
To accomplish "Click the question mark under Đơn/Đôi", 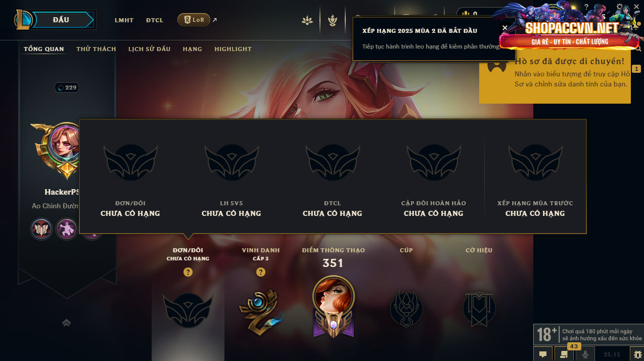I will [188, 272].
